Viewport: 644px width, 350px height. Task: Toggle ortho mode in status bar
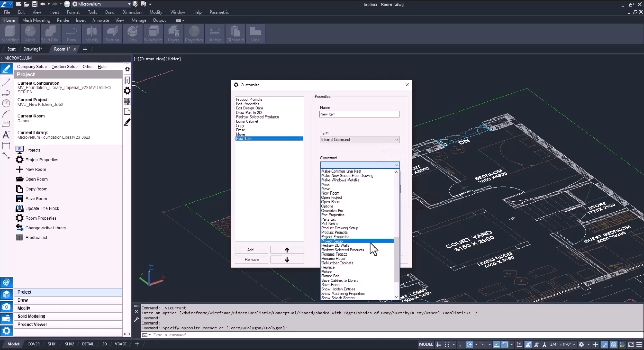coord(461,344)
